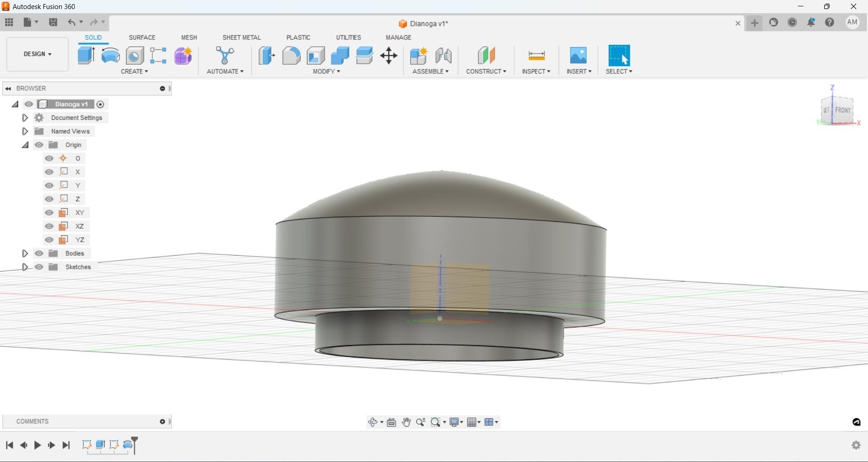Select the Offset Face tool
The width and height of the screenshot is (868, 462).
coord(364,56)
